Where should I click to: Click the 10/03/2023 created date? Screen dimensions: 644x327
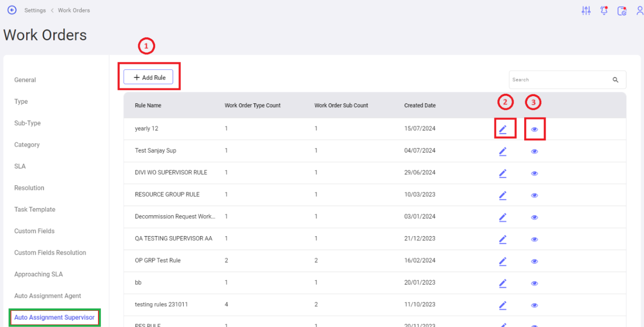(420, 194)
